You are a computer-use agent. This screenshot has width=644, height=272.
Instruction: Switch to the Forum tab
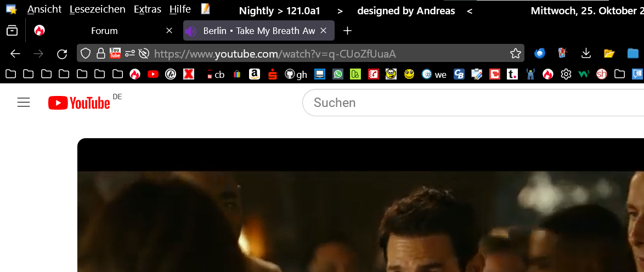click(x=104, y=31)
